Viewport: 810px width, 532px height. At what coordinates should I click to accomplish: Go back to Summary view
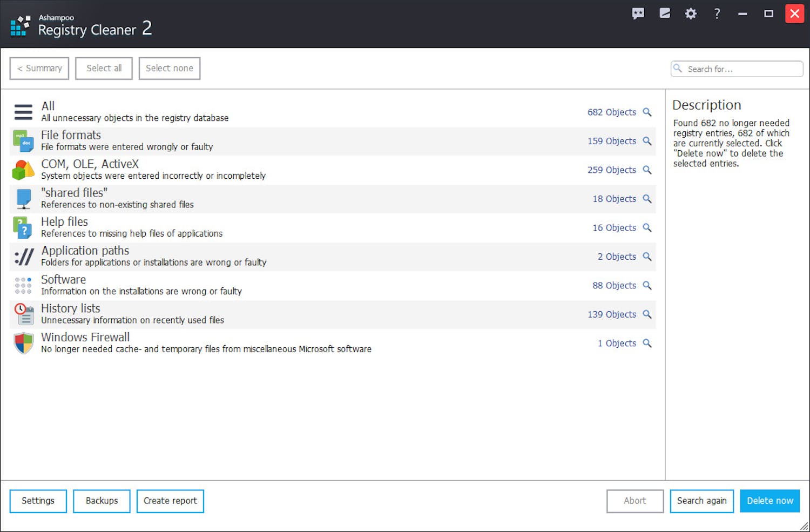pos(39,69)
